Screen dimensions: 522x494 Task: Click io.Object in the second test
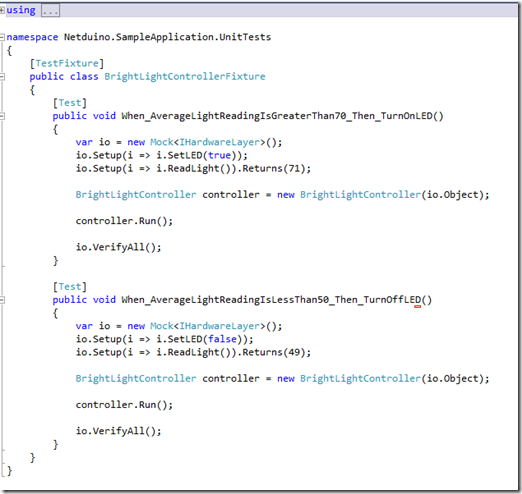coord(453,379)
